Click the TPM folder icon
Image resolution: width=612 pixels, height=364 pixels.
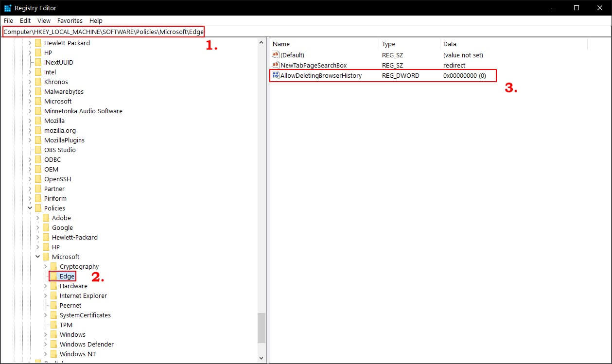(x=54, y=325)
